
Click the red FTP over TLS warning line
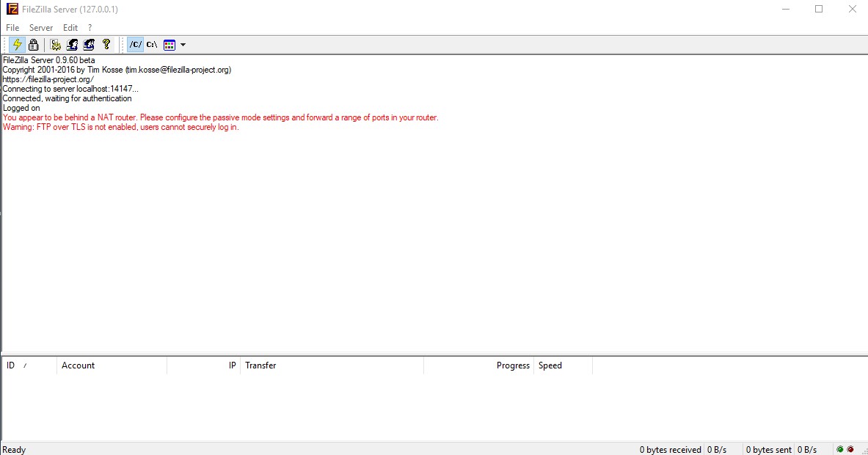(x=120, y=127)
